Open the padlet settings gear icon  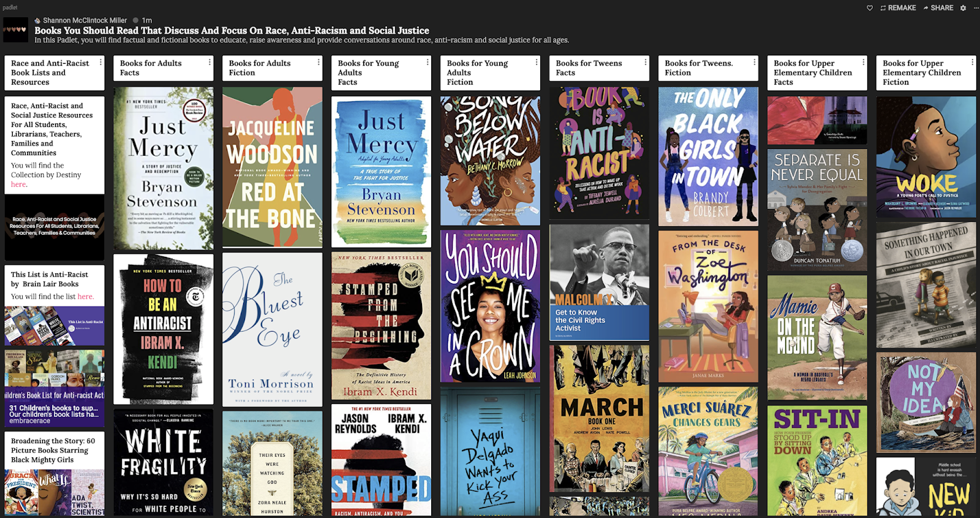point(963,8)
